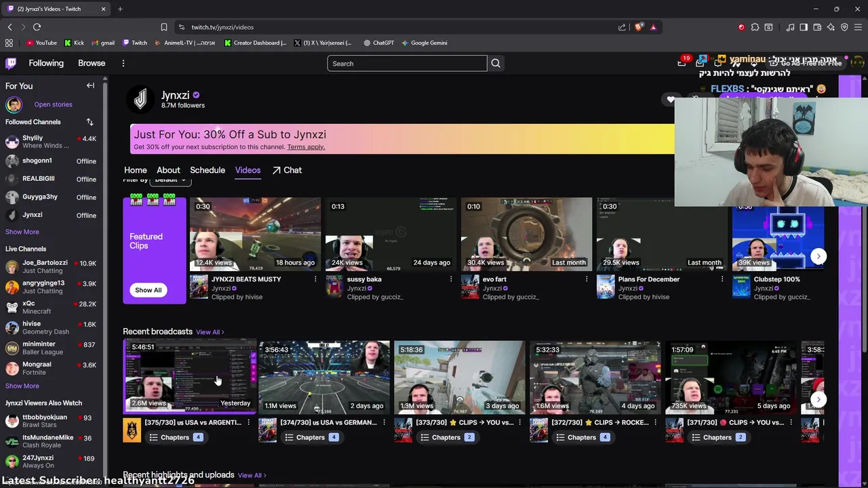
Task: Go to Browse in top navigation
Action: [92, 63]
